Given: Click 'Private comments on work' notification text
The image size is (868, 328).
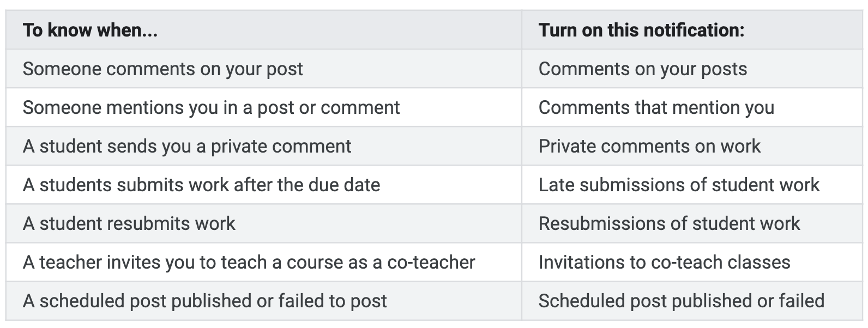Looking at the screenshot, I should coord(649,147).
